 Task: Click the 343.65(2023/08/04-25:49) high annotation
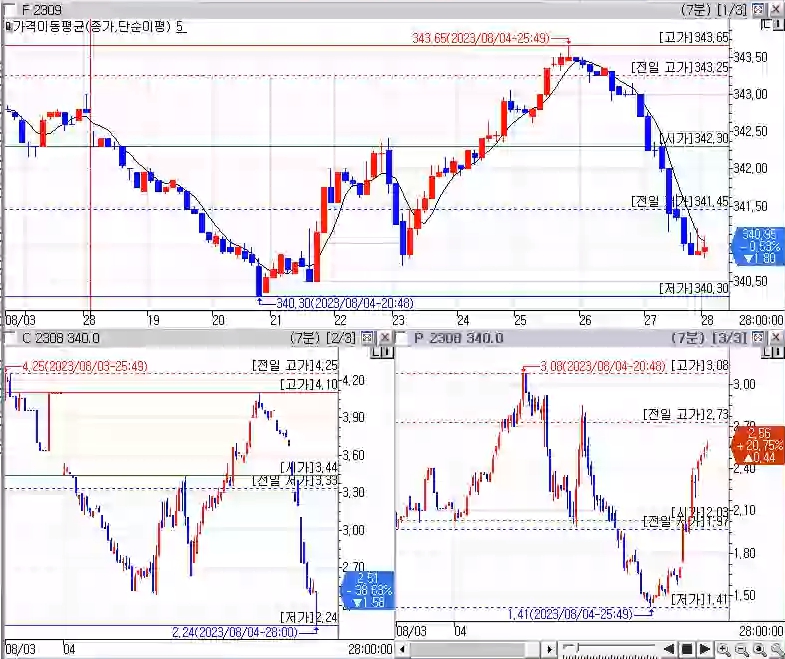481,38
